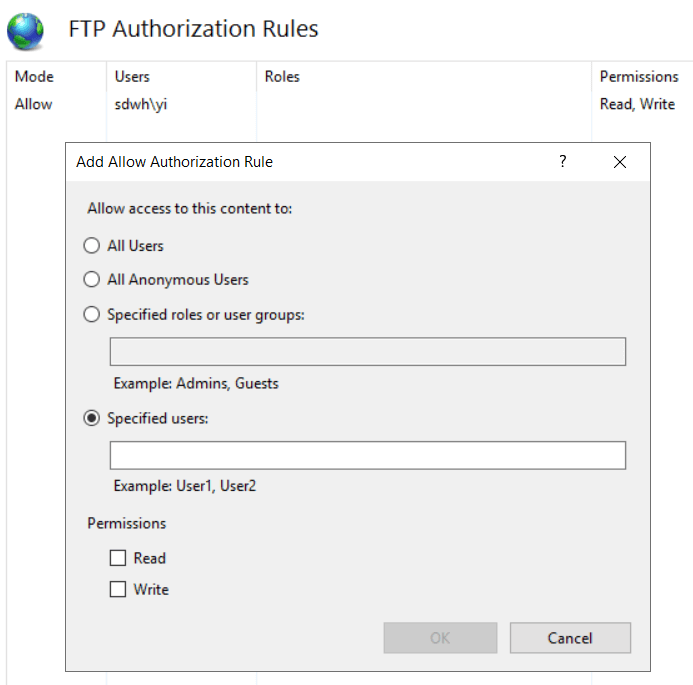Focus the Specified users text box
This screenshot has width=693, height=685.
(x=367, y=456)
